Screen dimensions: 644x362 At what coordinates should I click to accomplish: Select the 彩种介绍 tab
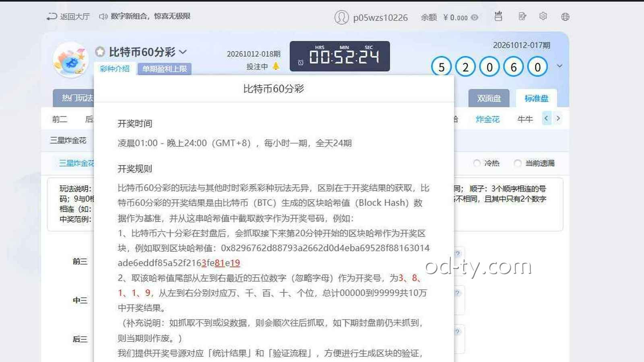pyautogui.click(x=115, y=69)
